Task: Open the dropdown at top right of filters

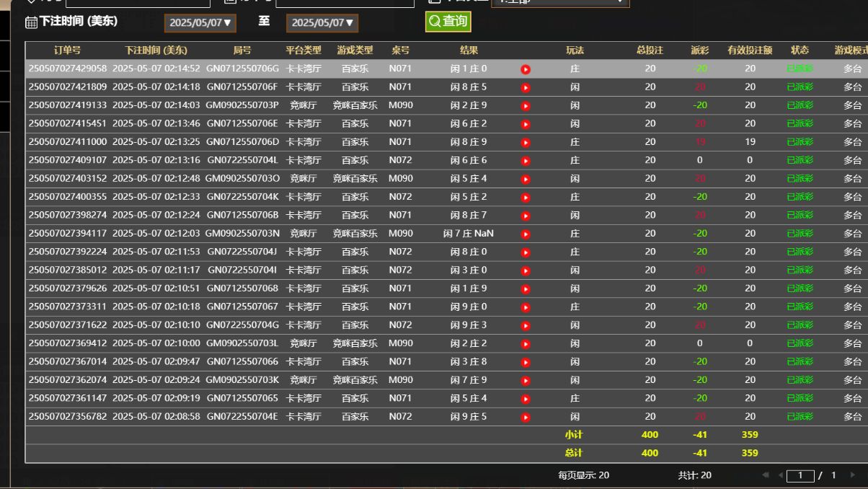Action: (x=560, y=2)
